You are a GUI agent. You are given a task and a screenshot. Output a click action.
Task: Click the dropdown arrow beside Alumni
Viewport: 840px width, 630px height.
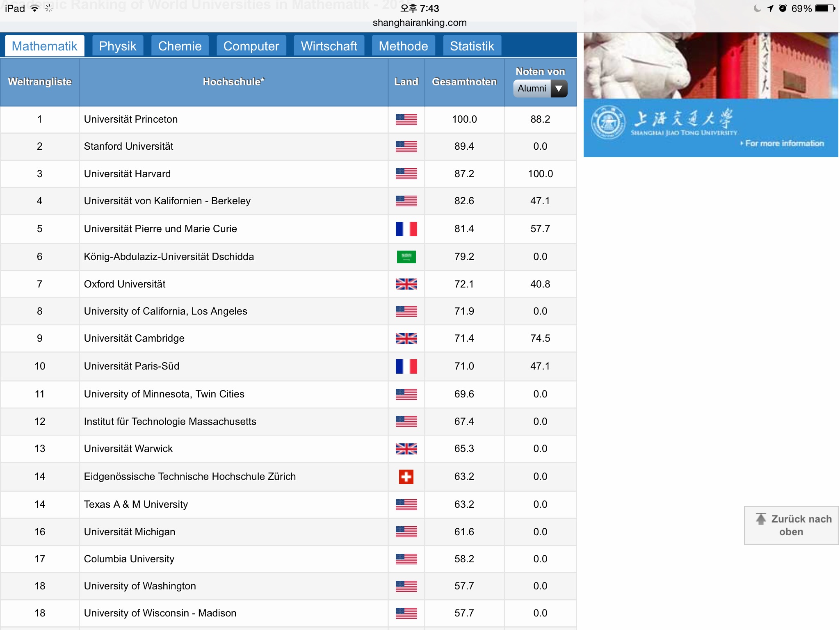click(x=559, y=89)
